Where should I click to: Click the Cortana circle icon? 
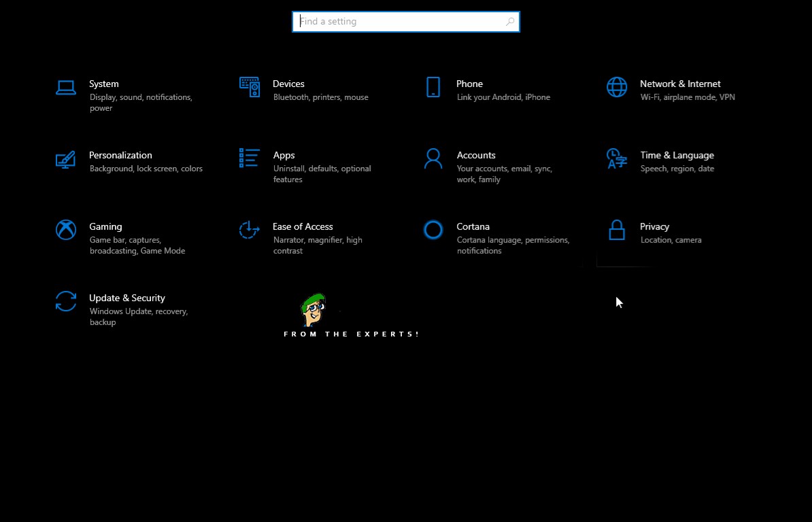pyautogui.click(x=433, y=230)
